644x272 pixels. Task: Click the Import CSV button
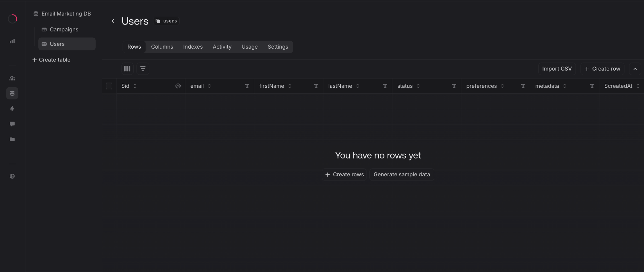557,69
